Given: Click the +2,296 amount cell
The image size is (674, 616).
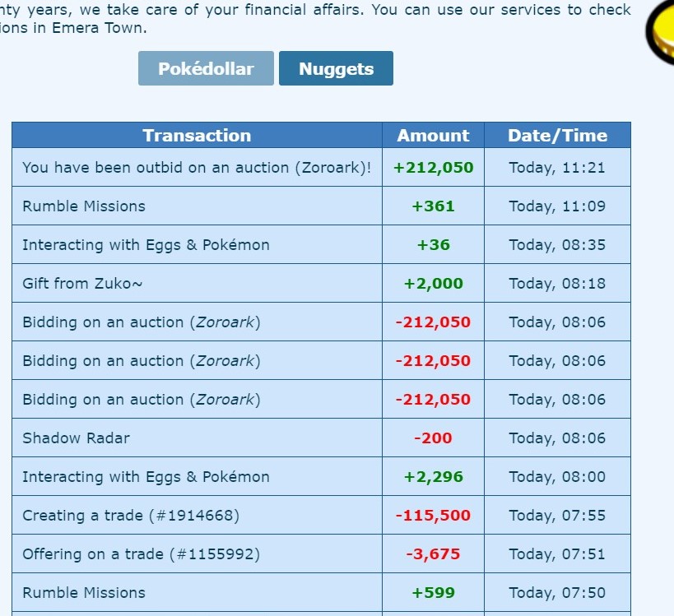Looking at the screenshot, I should point(433,476).
